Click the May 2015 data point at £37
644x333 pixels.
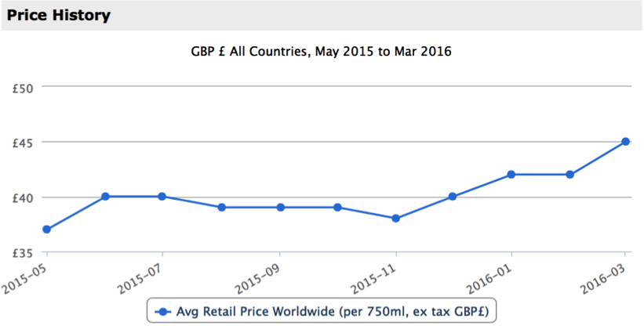click(47, 230)
